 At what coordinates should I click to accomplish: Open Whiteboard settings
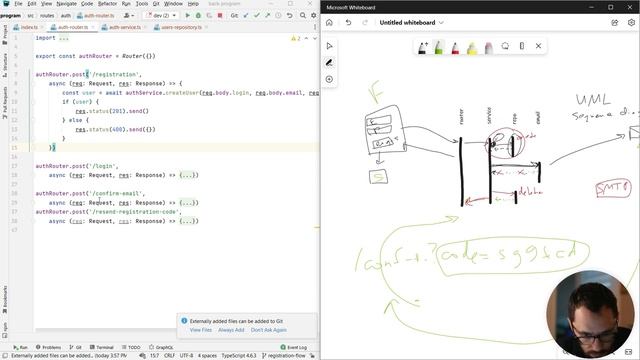click(631, 22)
